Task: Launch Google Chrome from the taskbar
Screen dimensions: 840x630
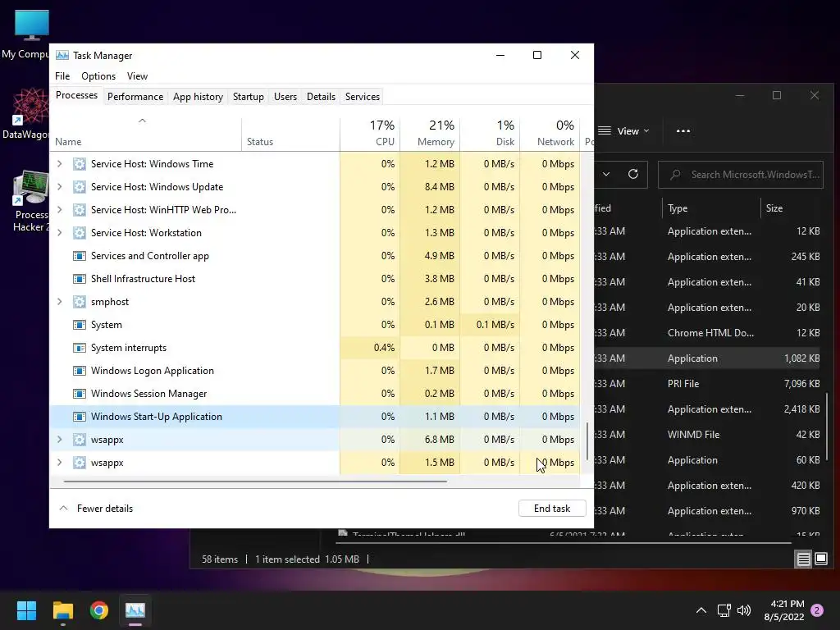Action: pyautogui.click(x=99, y=610)
